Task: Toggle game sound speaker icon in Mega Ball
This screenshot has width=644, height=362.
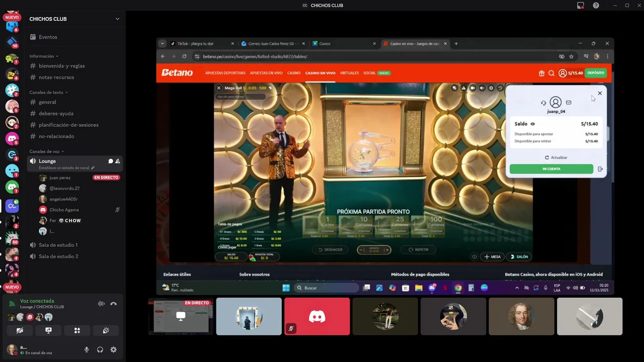Action: pyautogui.click(x=482, y=88)
